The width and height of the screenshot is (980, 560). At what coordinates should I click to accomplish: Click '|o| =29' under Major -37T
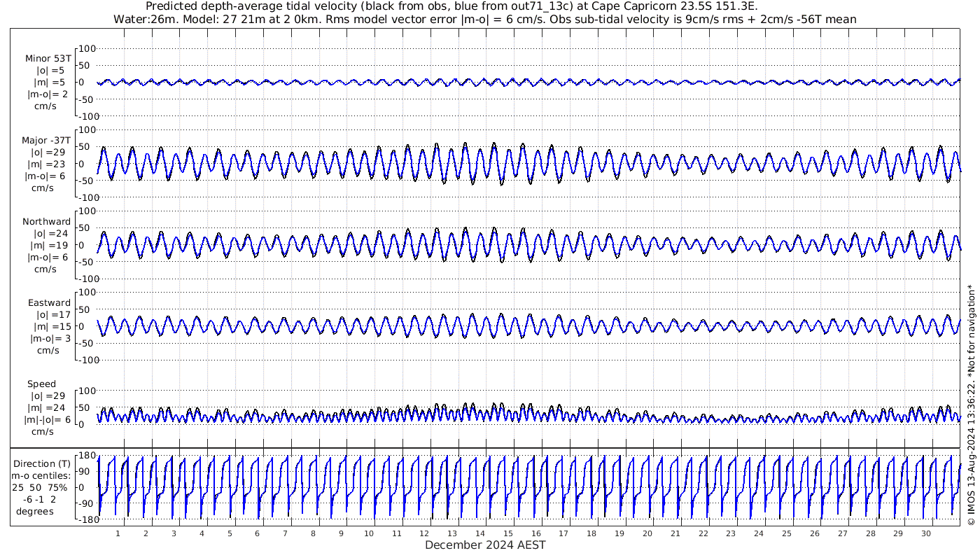(48, 153)
